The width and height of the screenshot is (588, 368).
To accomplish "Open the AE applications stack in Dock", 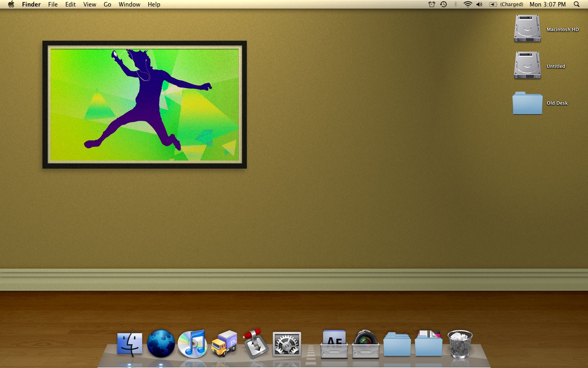I will 334,344.
